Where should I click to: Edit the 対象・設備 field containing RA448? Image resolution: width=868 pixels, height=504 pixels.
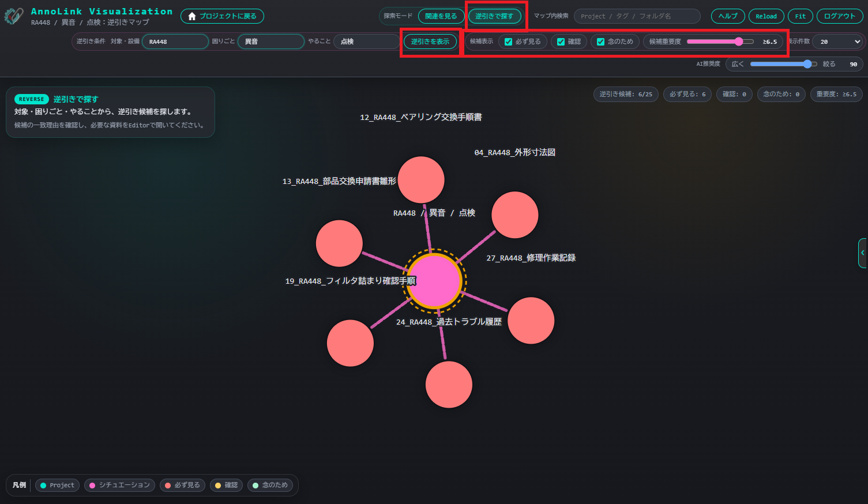175,42
